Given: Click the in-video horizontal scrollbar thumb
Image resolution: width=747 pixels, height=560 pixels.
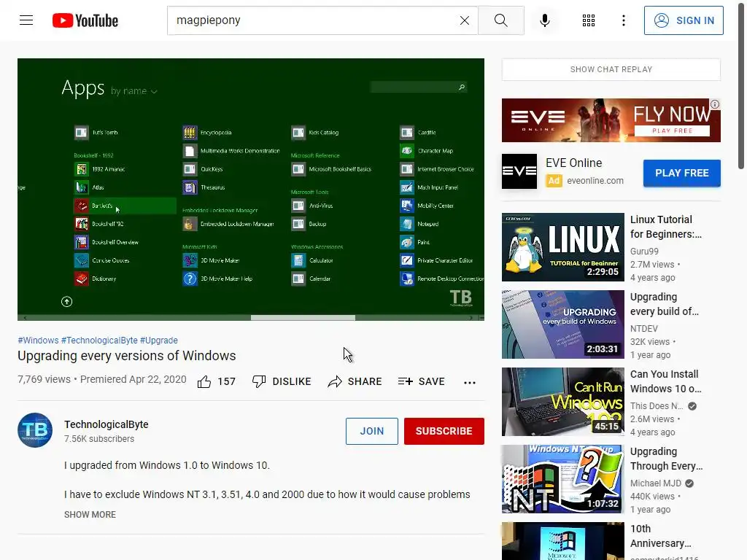Looking at the screenshot, I should (x=303, y=318).
